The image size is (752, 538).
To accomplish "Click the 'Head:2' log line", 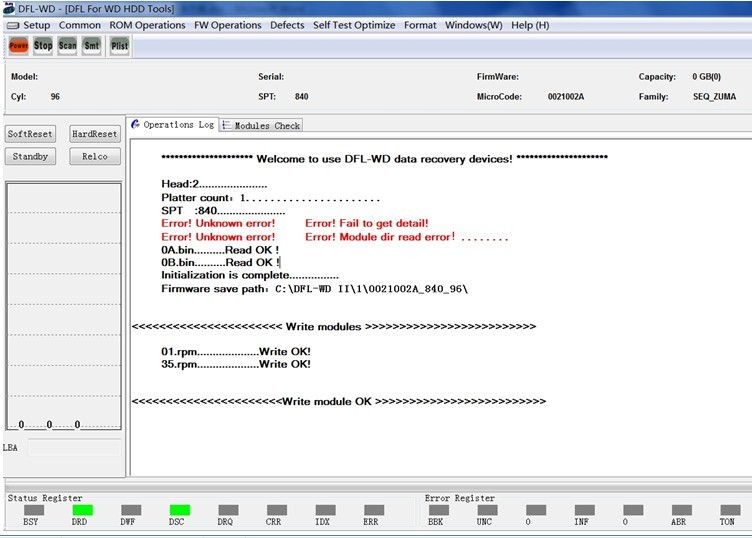I will [x=214, y=184].
